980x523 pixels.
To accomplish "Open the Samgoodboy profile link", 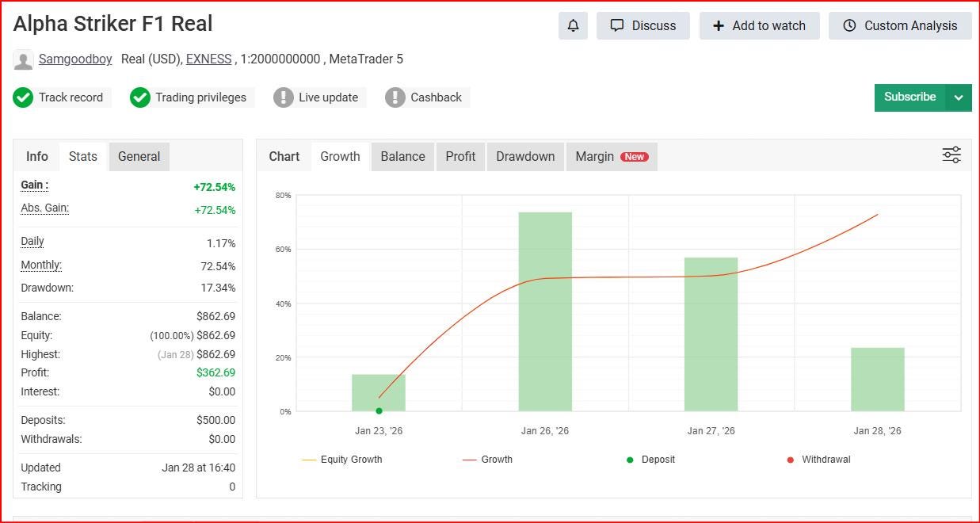I will pos(75,59).
